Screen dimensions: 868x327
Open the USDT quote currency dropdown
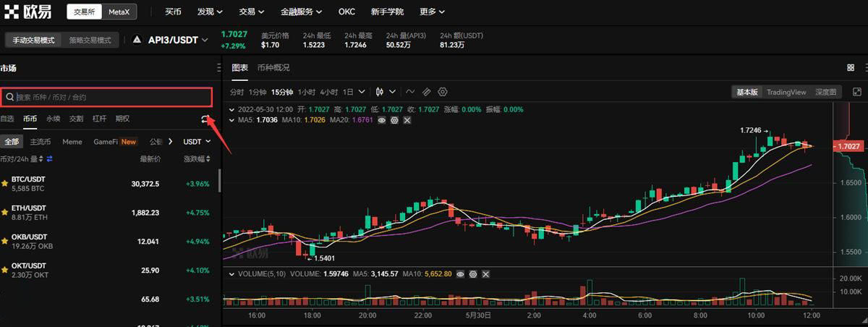(x=196, y=142)
